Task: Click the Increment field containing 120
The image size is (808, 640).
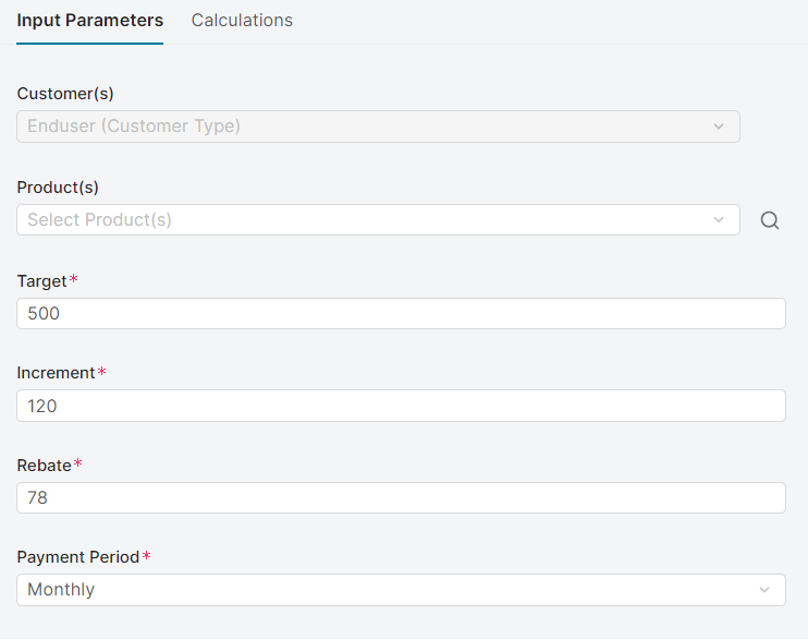Action: (400, 406)
